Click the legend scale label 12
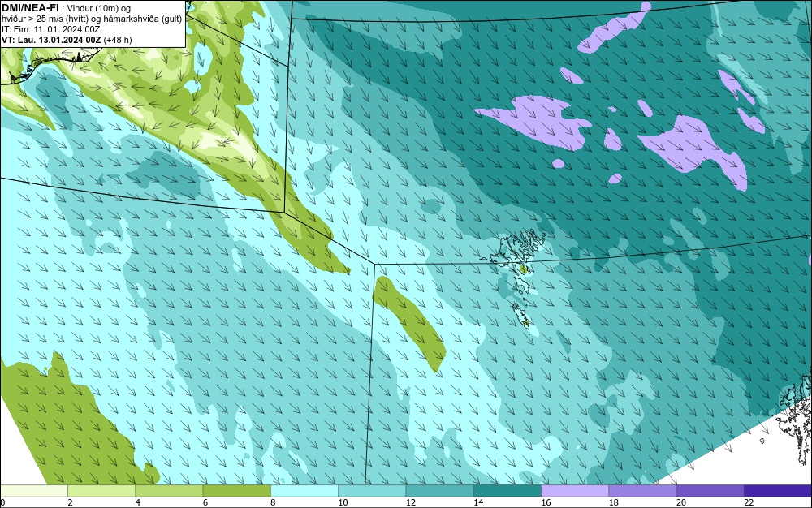Screen dimensions: 812x508 [411, 502]
